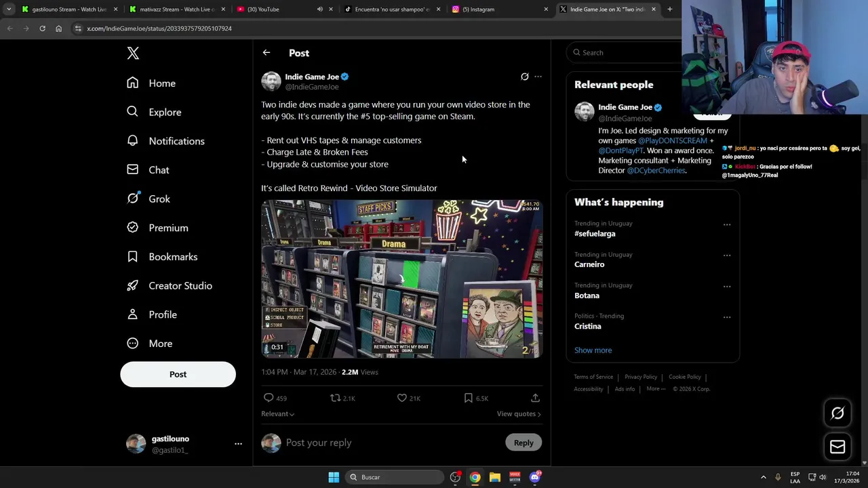This screenshot has height=488, width=868.
Task: Open the @DCyberCherries mention link
Action: click(656, 170)
